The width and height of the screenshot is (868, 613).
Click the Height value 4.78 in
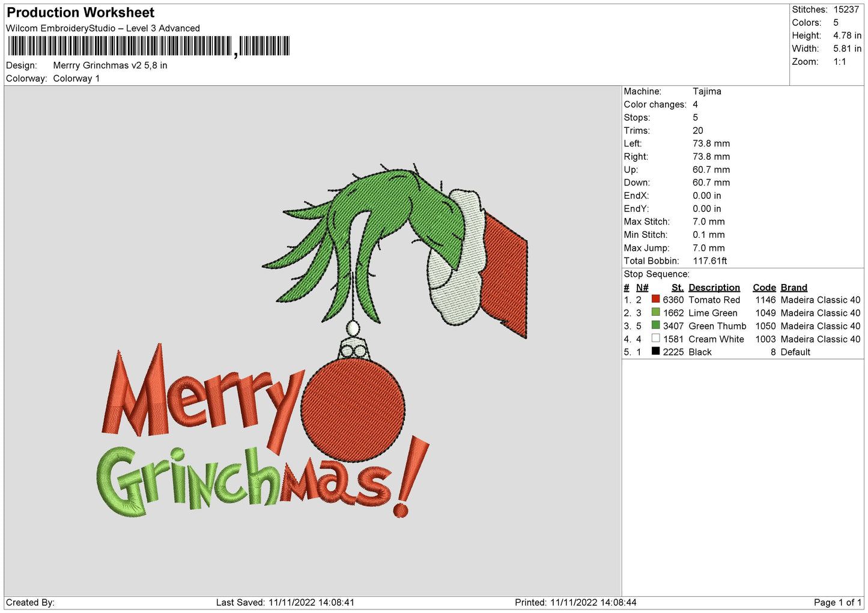pyautogui.click(x=847, y=35)
